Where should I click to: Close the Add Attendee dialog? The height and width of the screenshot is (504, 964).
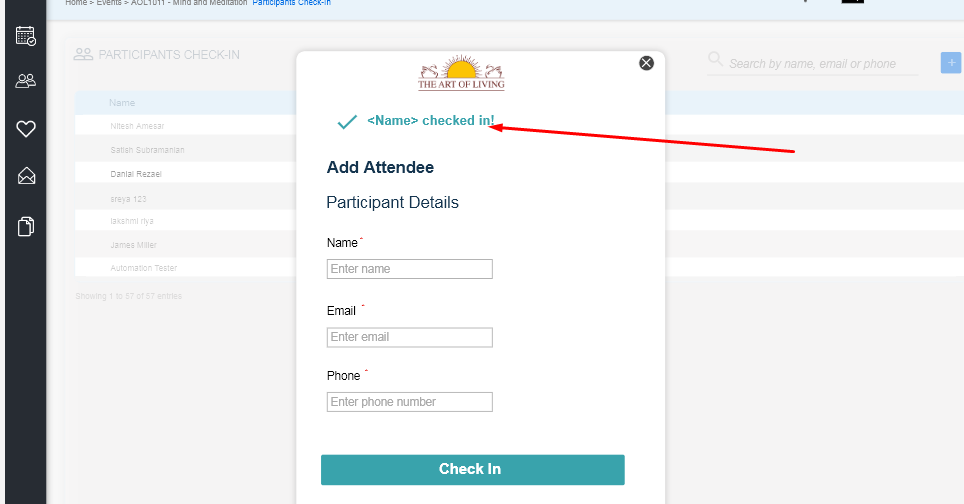pyautogui.click(x=646, y=63)
